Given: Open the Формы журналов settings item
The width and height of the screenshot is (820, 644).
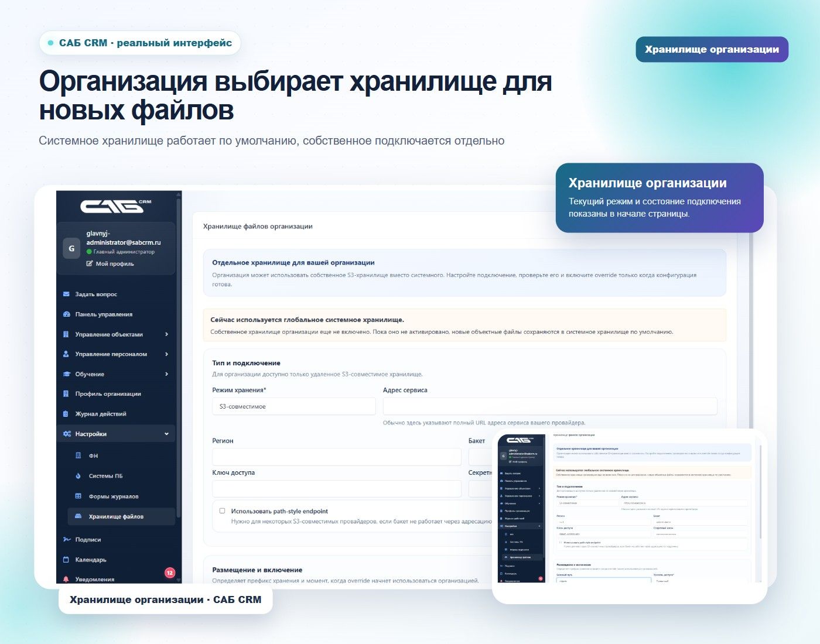Looking at the screenshot, I should click(122, 496).
